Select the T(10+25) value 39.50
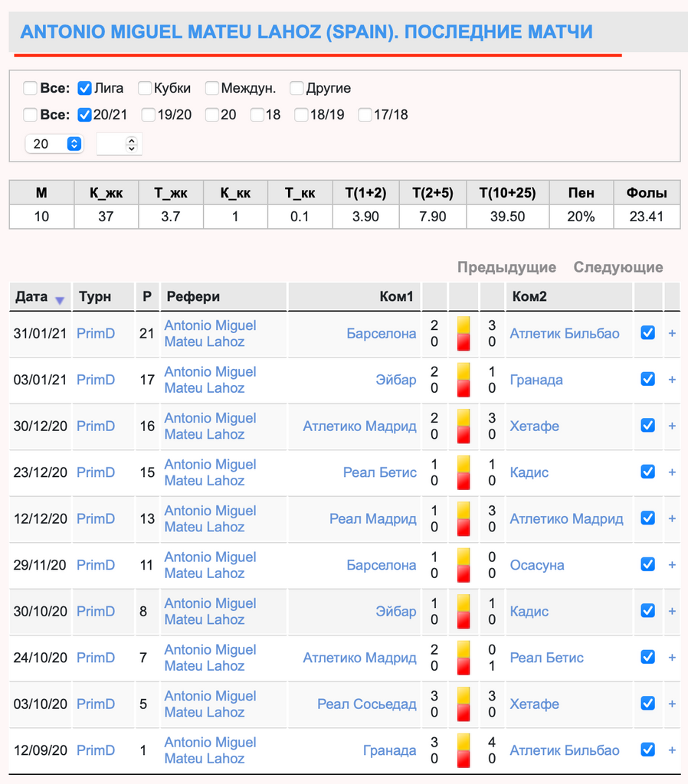This screenshot has width=688, height=784. coord(507,217)
